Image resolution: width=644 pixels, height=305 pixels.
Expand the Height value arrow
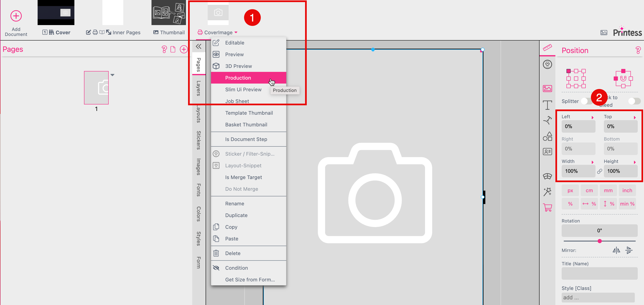pos(635,162)
